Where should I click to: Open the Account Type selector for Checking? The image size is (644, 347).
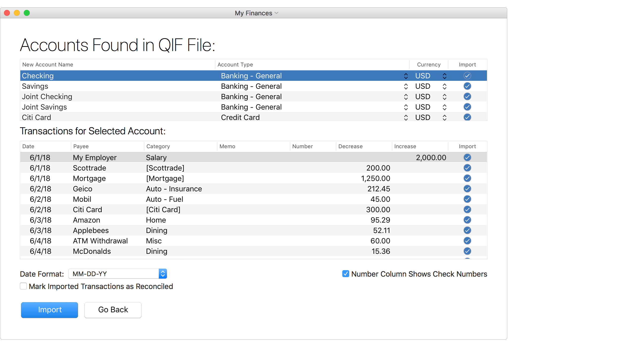point(405,76)
